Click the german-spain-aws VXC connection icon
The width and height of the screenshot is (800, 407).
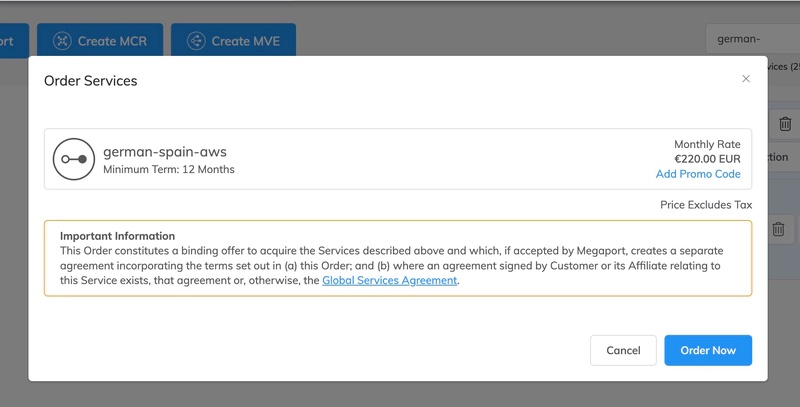(73, 159)
